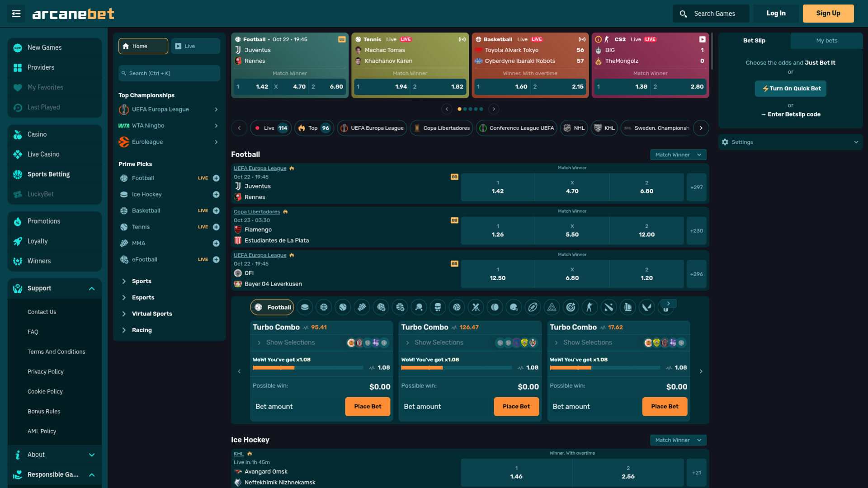Go to Promotions in sidebar
This screenshot has height=488, width=868.
(55, 221)
